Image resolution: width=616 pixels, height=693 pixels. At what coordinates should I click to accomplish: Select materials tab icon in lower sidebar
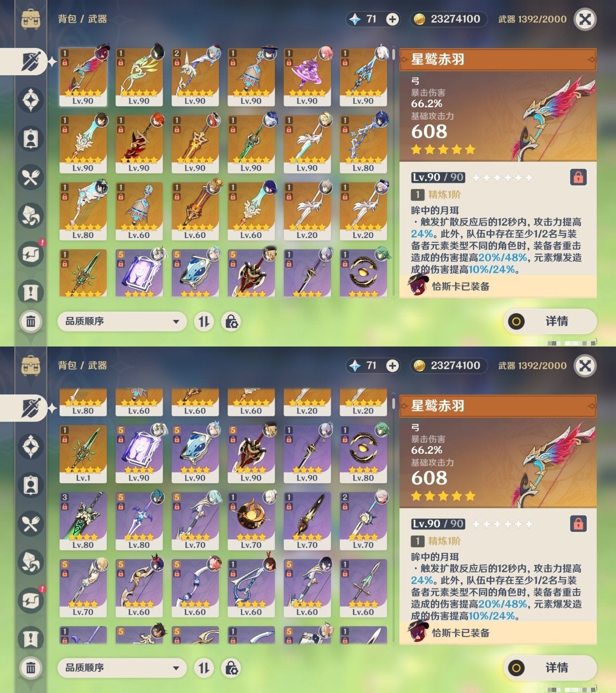point(31,562)
